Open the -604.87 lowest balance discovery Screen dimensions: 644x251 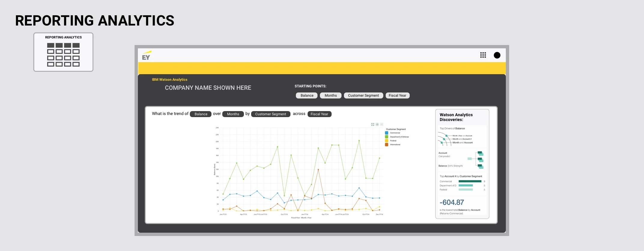462,206
